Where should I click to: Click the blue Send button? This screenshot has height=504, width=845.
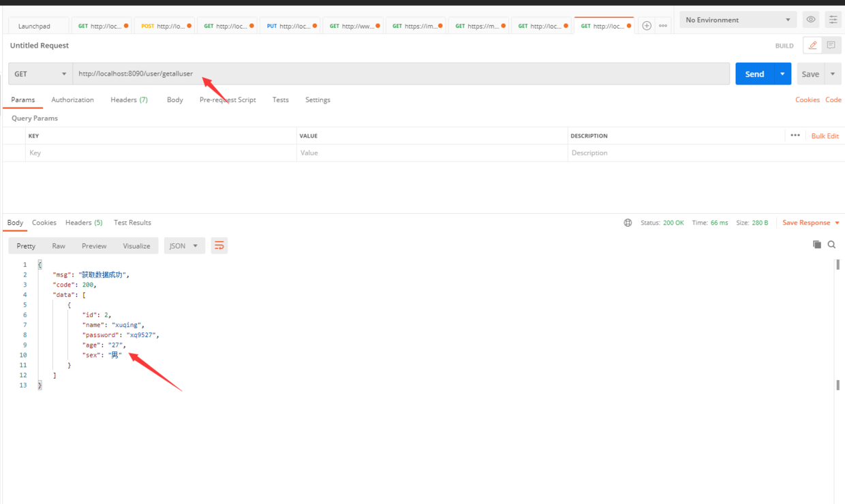[x=754, y=74]
